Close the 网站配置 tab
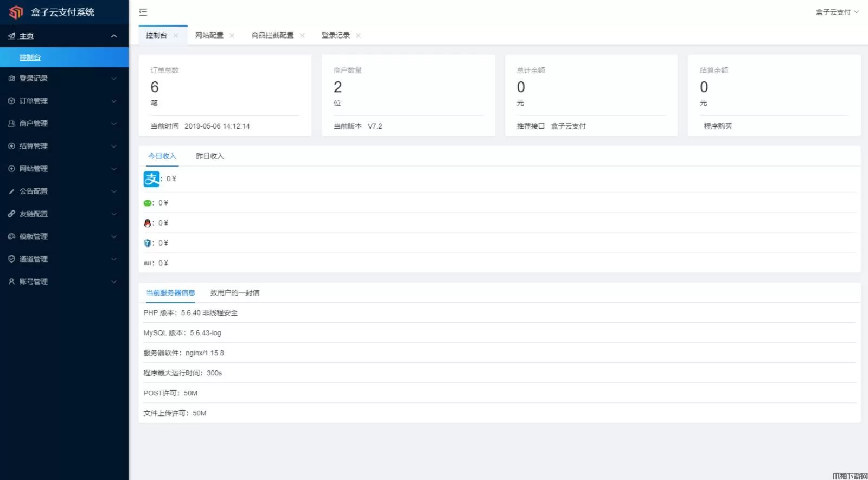868x480 pixels. pos(232,35)
